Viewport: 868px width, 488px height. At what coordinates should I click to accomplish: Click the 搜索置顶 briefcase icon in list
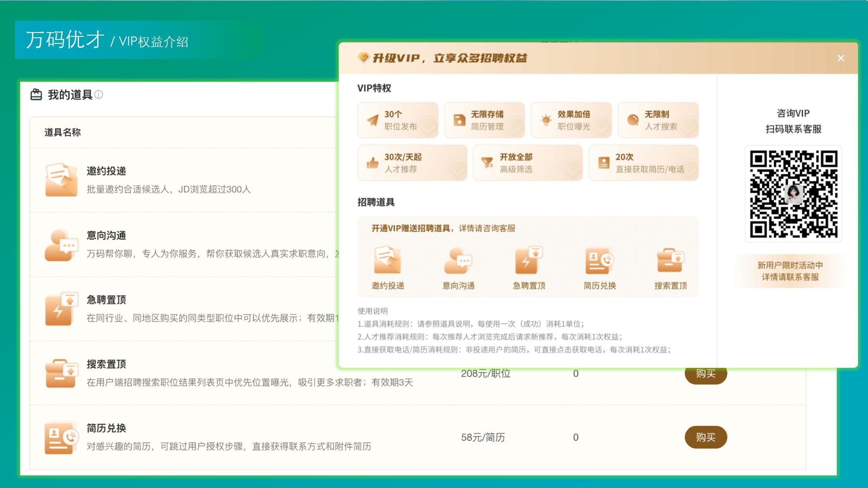pos(61,373)
